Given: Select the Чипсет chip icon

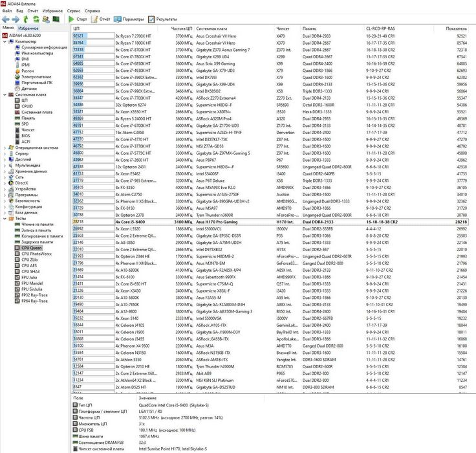Looking at the screenshot, I should pos(17,129).
